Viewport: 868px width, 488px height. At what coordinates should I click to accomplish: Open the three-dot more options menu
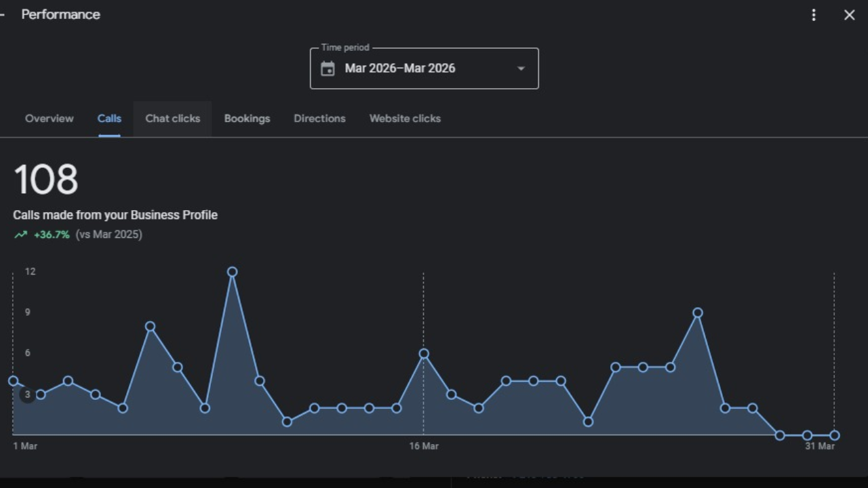(814, 15)
